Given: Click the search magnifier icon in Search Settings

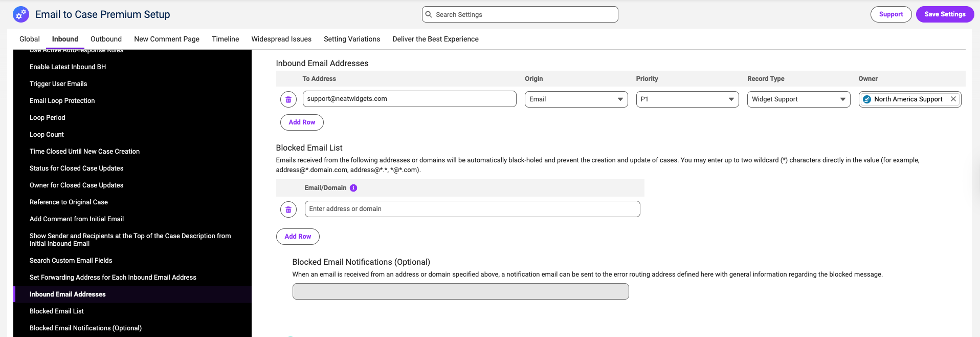Looking at the screenshot, I should (x=429, y=14).
